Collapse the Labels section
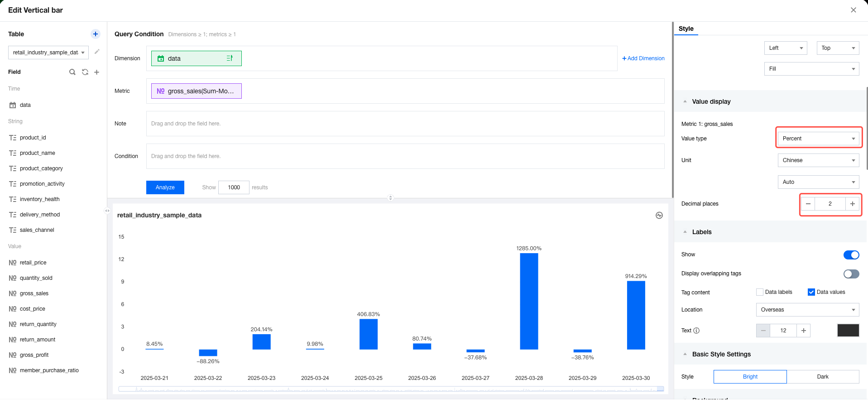 tap(685, 232)
